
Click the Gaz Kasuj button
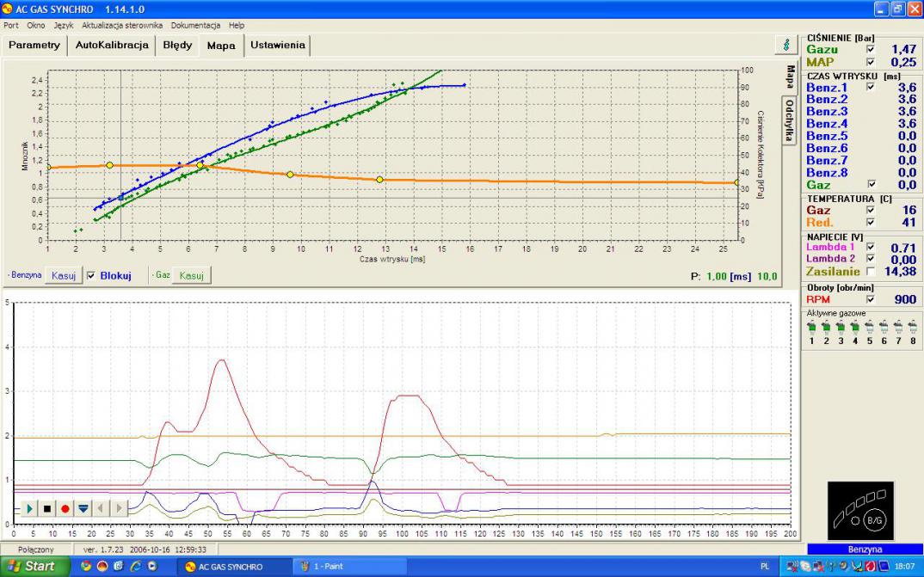click(x=191, y=276)
